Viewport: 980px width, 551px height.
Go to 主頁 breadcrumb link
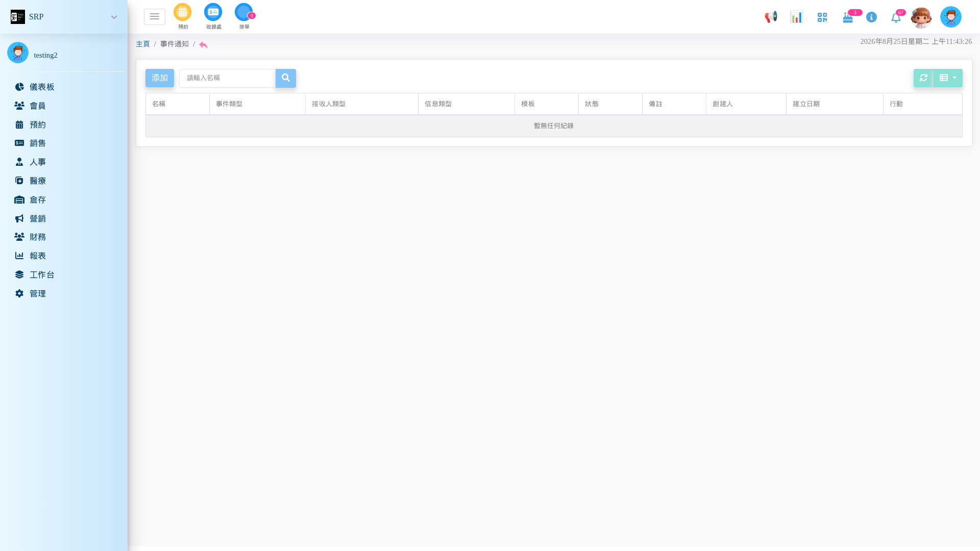tap(143, 44)
